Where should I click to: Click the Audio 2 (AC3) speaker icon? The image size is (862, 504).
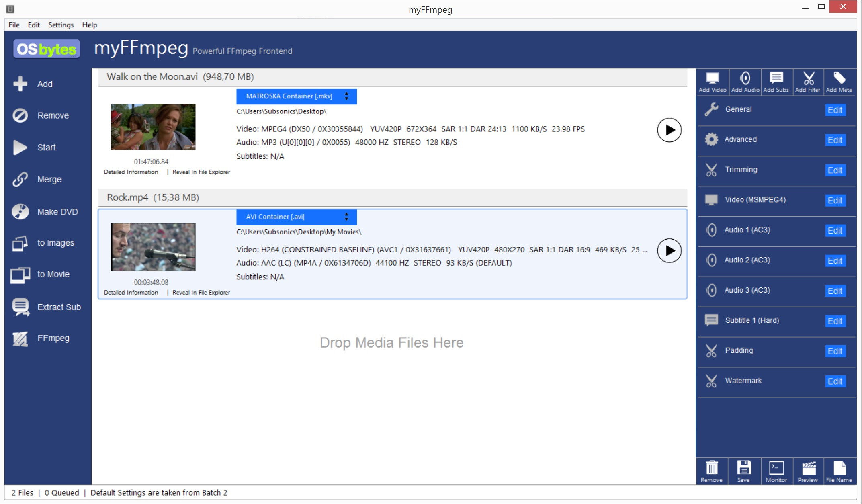[x=711, y=260]
